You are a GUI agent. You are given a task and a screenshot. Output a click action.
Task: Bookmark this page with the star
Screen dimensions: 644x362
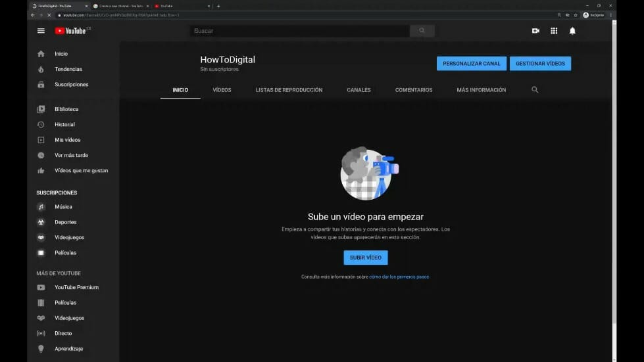tap(576, 15)
